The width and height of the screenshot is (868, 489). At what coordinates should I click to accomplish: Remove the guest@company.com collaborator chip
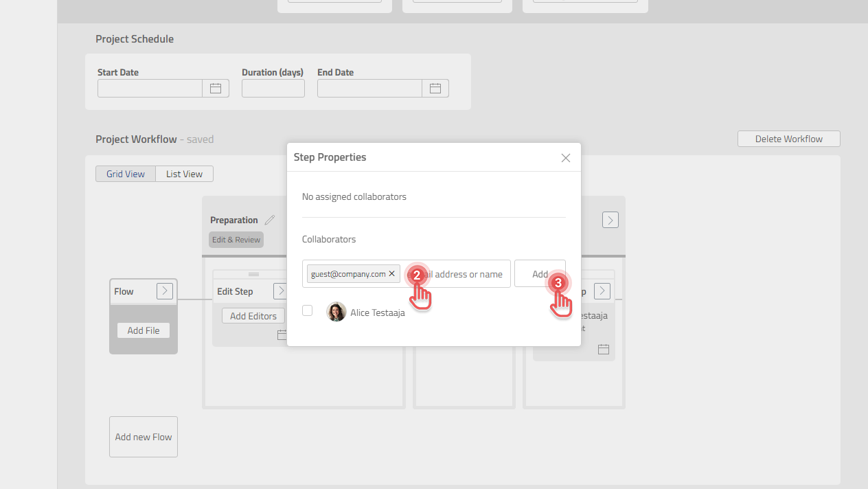(x=391, y=273)
